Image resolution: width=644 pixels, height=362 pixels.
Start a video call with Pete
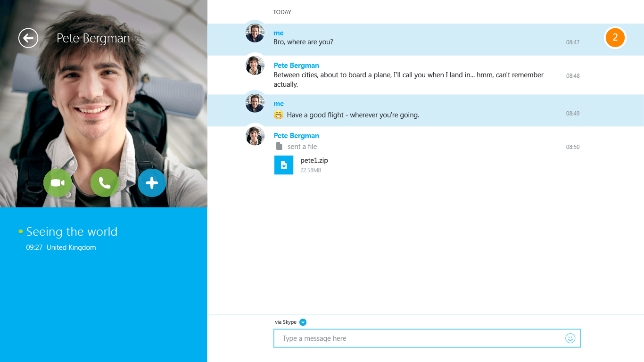click(58, 183)
